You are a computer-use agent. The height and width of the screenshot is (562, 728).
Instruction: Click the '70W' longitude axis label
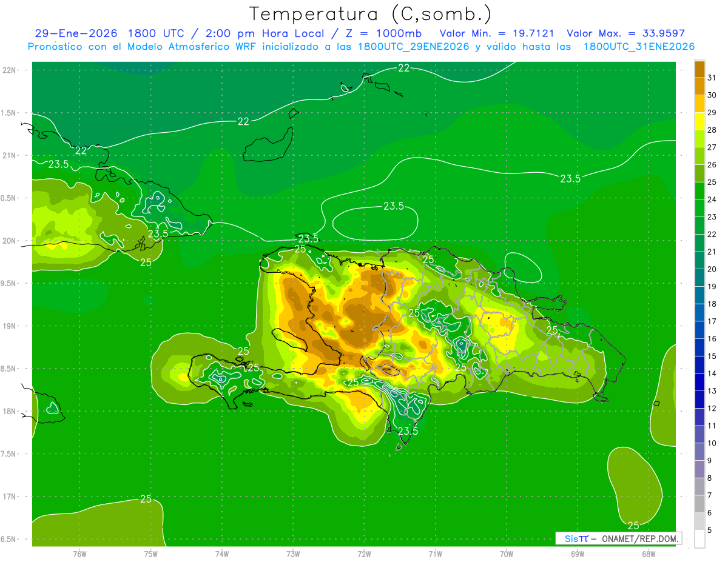click(507, 554)
